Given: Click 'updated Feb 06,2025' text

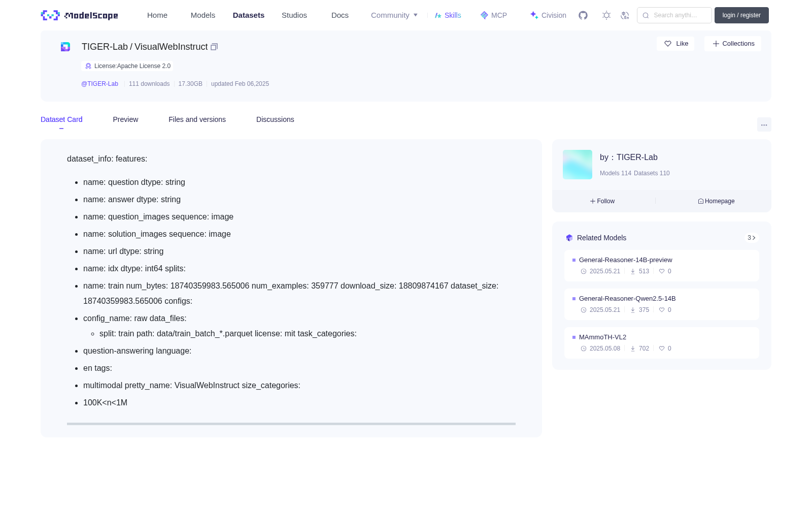Looking at the screenshot, I should pyautogui.click(x=240, y=84).
